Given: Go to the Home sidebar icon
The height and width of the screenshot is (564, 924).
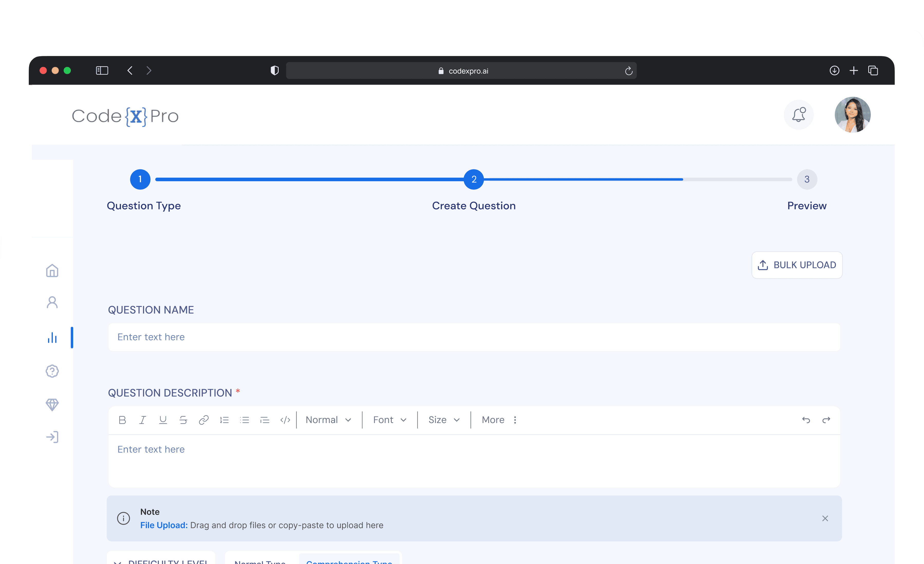Looking at the screenshot, I should coord(52,271).
